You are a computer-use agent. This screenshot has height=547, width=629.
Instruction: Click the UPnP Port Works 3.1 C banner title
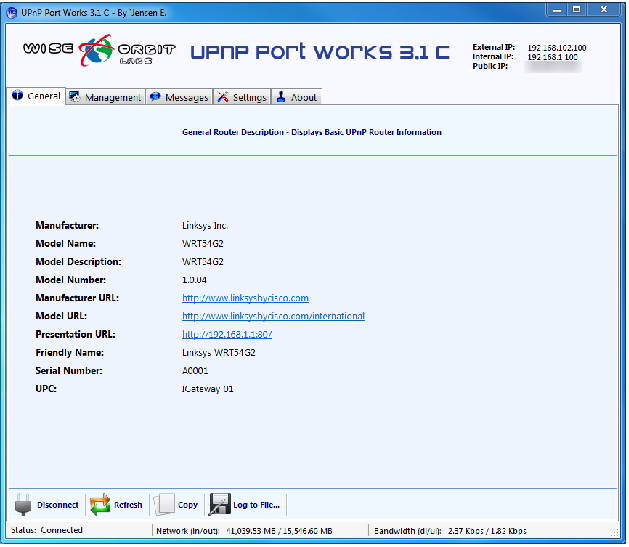[320, 52]
